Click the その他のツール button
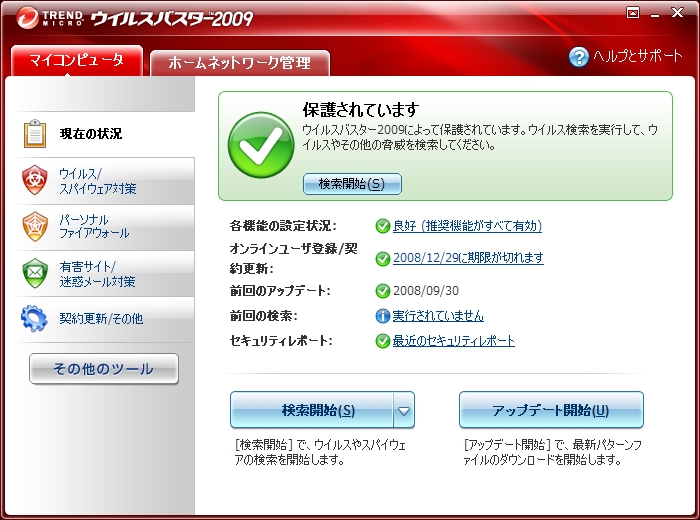This screenshot has height=520, width=700. click(x=104, y=369)
